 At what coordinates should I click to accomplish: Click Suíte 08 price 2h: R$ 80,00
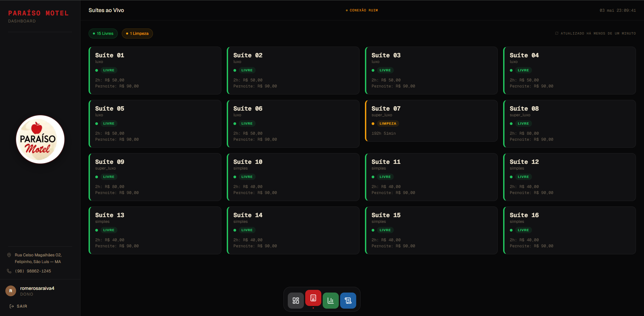click(x=524, y=133)
